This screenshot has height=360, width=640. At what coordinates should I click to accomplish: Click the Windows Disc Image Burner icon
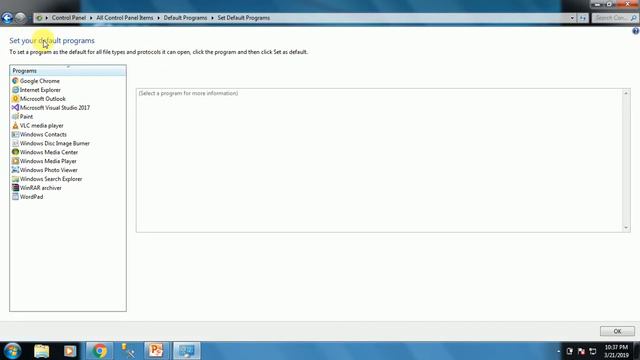15,143
